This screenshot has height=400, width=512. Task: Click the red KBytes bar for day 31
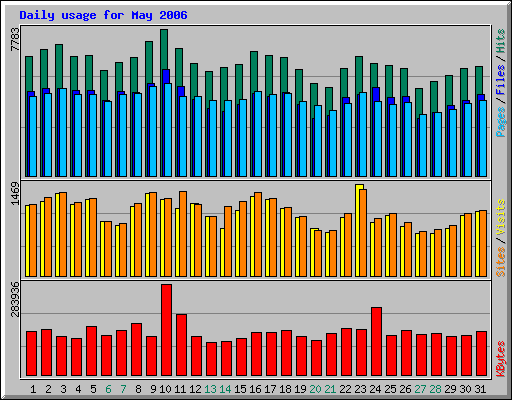482,353
